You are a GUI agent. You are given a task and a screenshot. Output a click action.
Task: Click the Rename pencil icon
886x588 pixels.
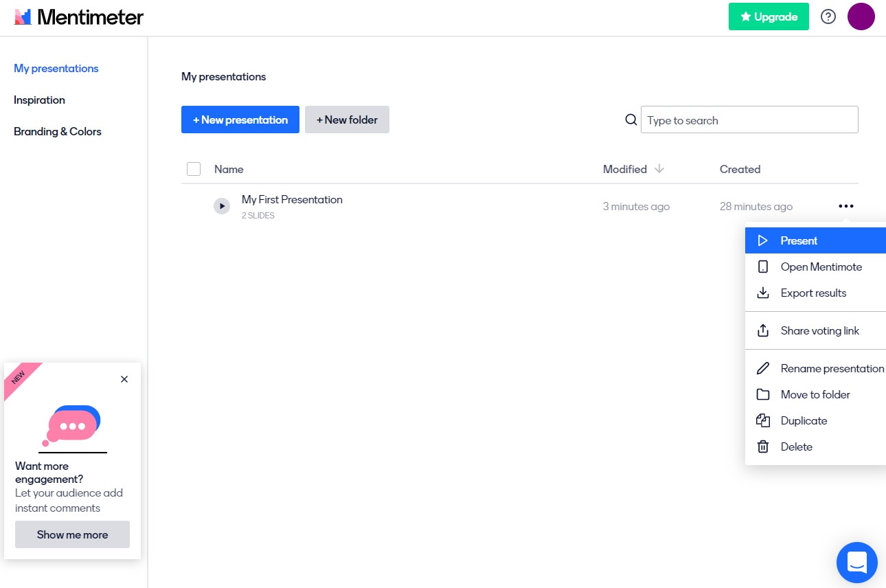pyautogui.click(x=762, y=368)
